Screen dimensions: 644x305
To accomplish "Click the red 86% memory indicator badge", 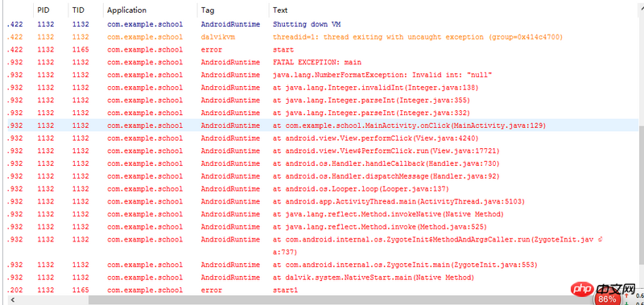I will (607, 299).
